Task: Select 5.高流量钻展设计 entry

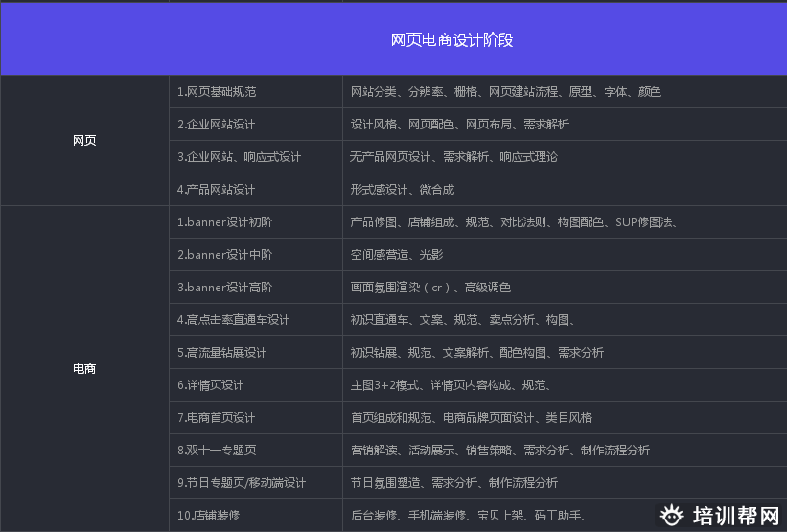Action: [221, 353]
